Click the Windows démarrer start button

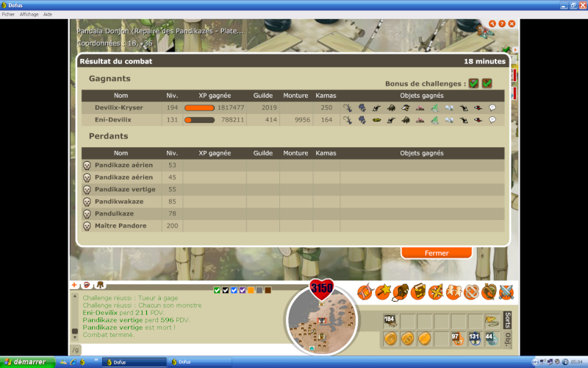click(x=27, y=362)
